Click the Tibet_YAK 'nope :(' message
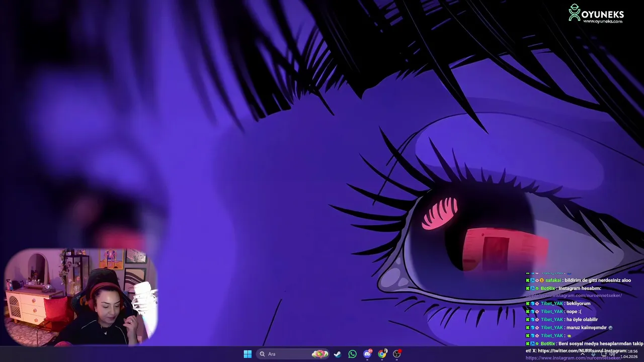This screenshot has width=644, height=362. (x=553, y=312)
